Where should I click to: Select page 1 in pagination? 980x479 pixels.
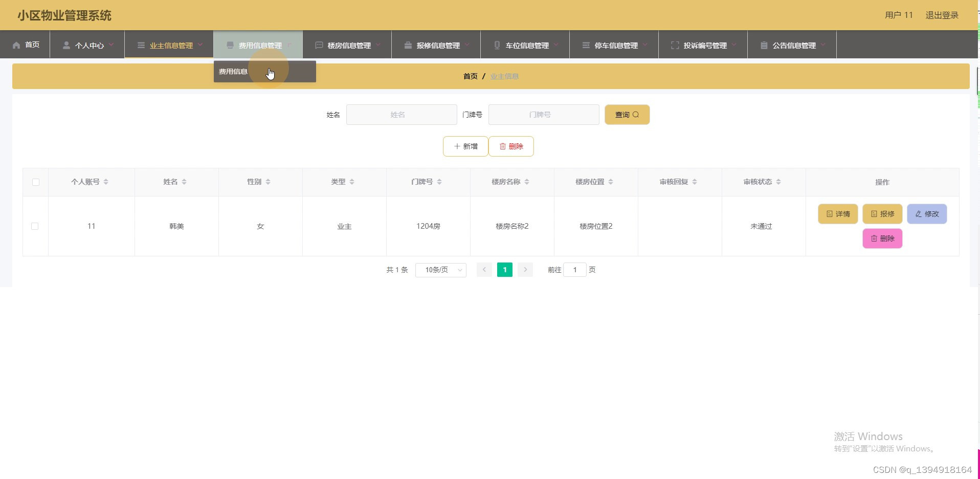coord(505,270)
